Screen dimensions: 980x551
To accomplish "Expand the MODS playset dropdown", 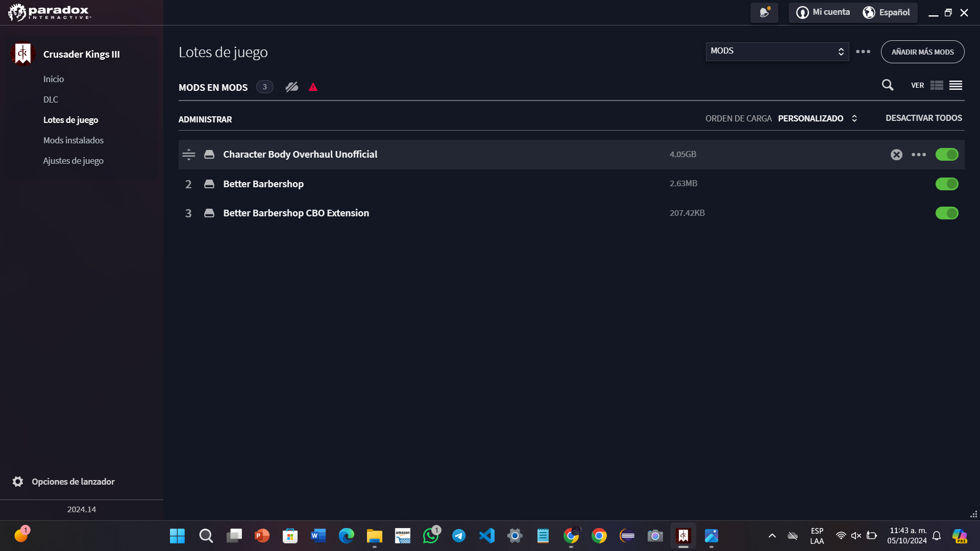I will pos(777,52).
